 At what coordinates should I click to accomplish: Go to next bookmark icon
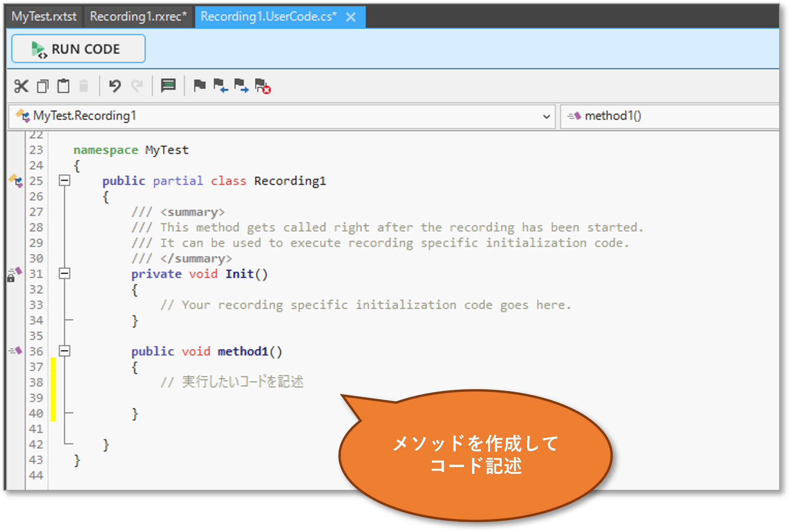(241, 86)
